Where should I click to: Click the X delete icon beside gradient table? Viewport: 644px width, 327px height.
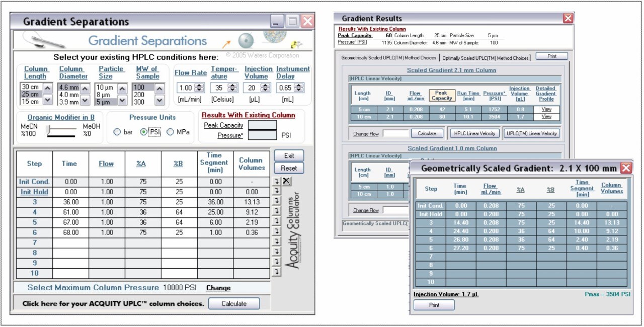click(286, 182)
